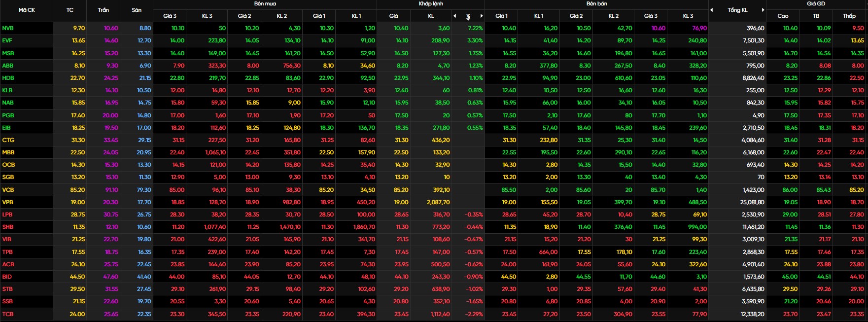Open the NVB stock symbol

[x=8, y=28]
